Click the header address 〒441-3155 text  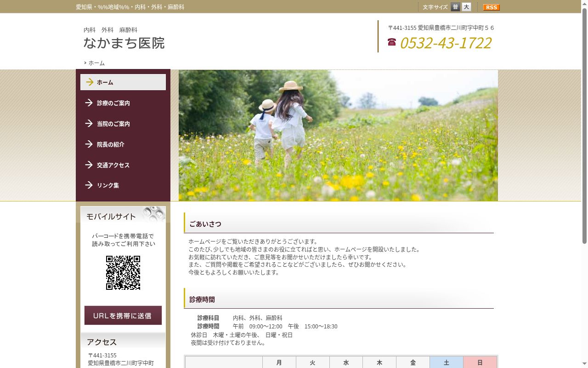(x=441, y=28)
